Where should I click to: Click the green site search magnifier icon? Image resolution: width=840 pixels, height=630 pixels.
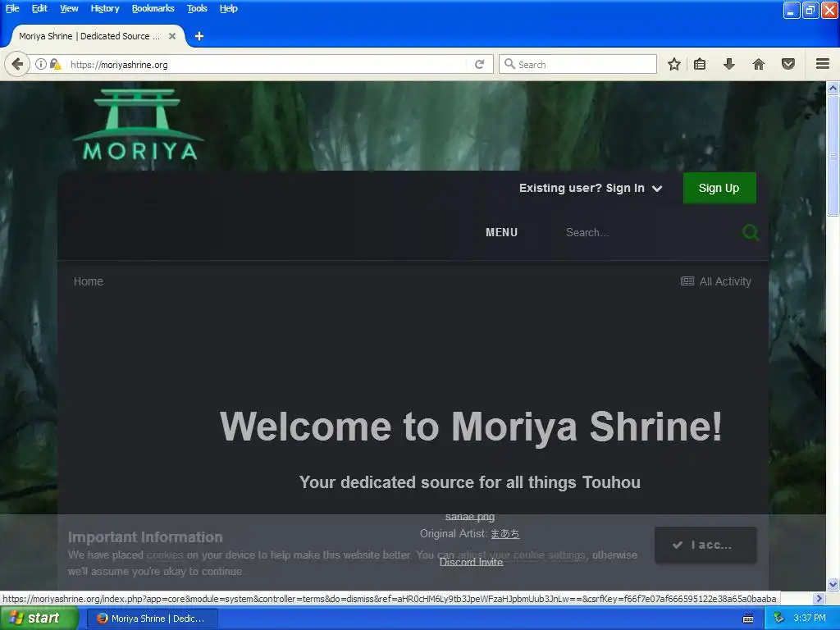point(750,232)
